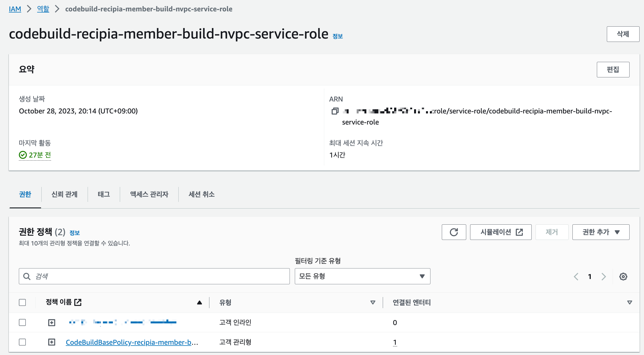
Task: Open the 액세스 관리자 tab
Action: point(149,194)
